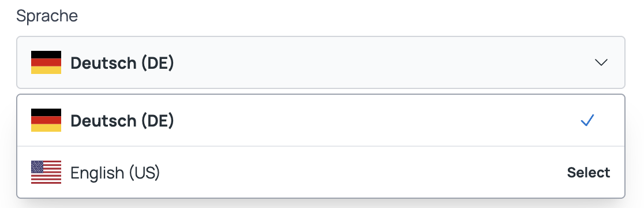Click the black-red-gold flag of the current selection
This screenshot has height=208, width=644.
pos(46,62)
